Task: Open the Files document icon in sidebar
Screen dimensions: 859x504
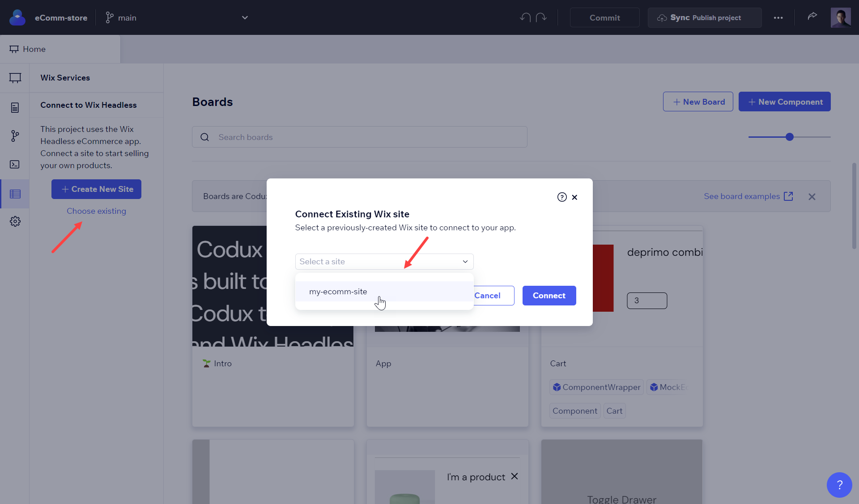Action: 15,107
